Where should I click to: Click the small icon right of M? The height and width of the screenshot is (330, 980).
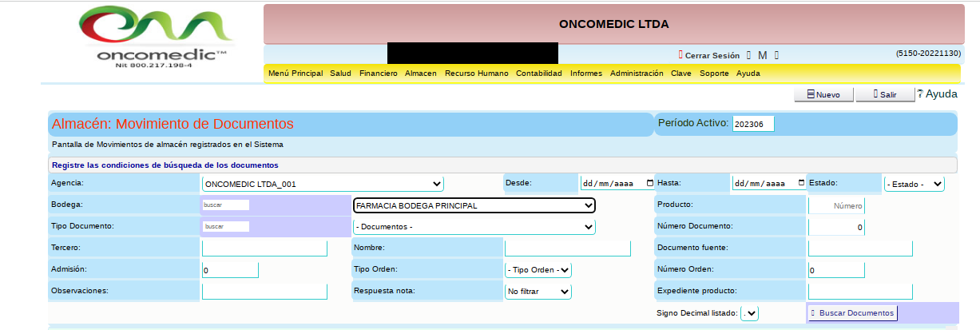click(776, 55)
